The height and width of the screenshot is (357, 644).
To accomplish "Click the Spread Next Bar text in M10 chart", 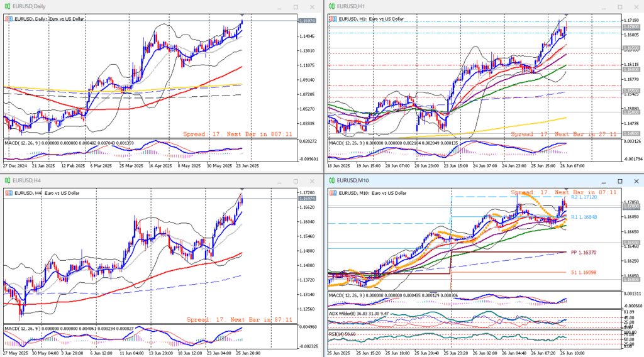I will [563, 192].
